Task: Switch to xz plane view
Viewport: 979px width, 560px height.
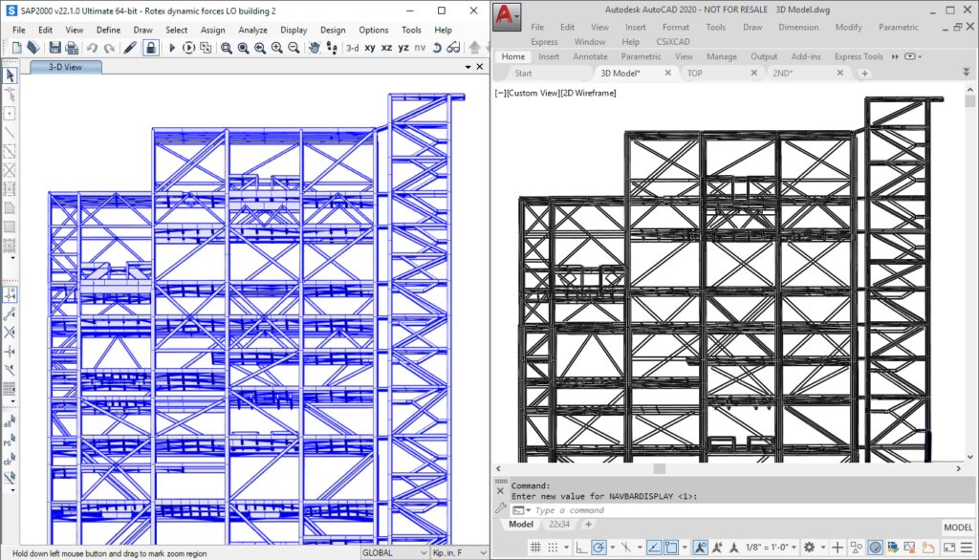Action: pyautogui.click(x=386, y=48)
